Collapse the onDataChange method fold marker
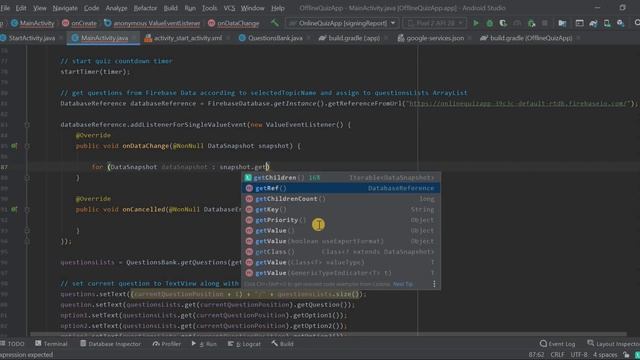 [27, 146]
